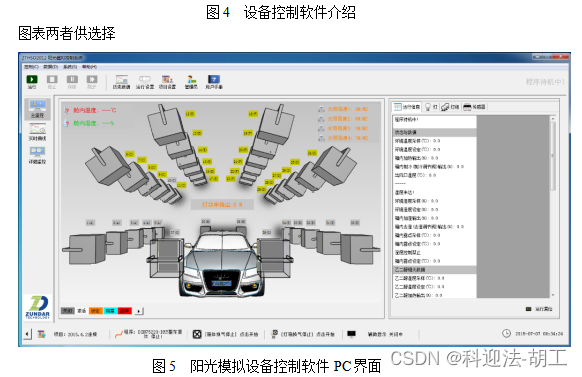
Task: Click the red curve program icon in status bar
Action: pos(119,334)
